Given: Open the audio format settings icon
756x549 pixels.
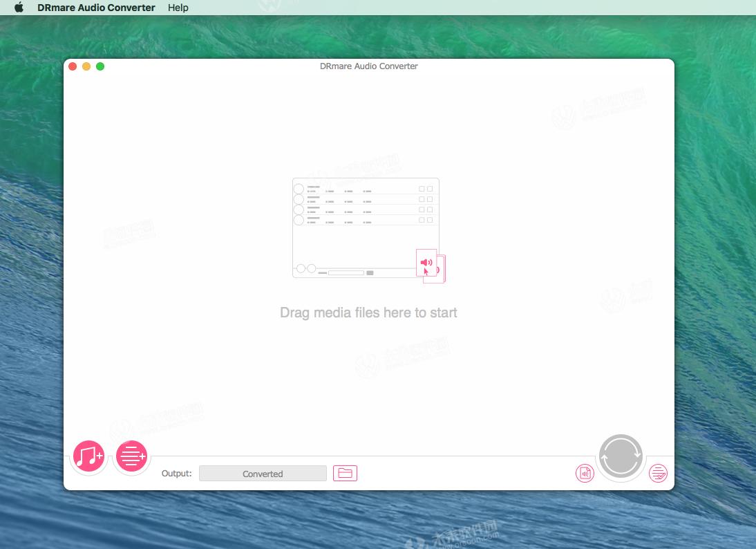Looking at the screenshot, I should click(x=585, y=473).
